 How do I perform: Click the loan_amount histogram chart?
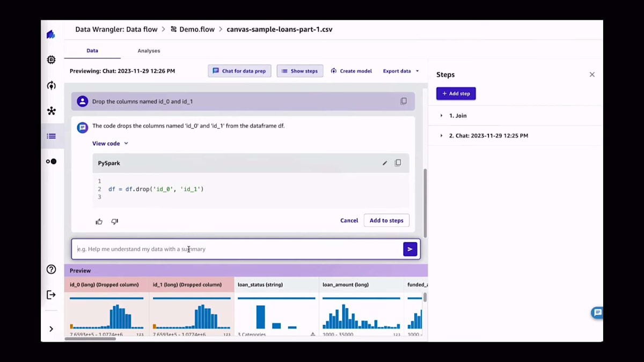coord(361,316)
